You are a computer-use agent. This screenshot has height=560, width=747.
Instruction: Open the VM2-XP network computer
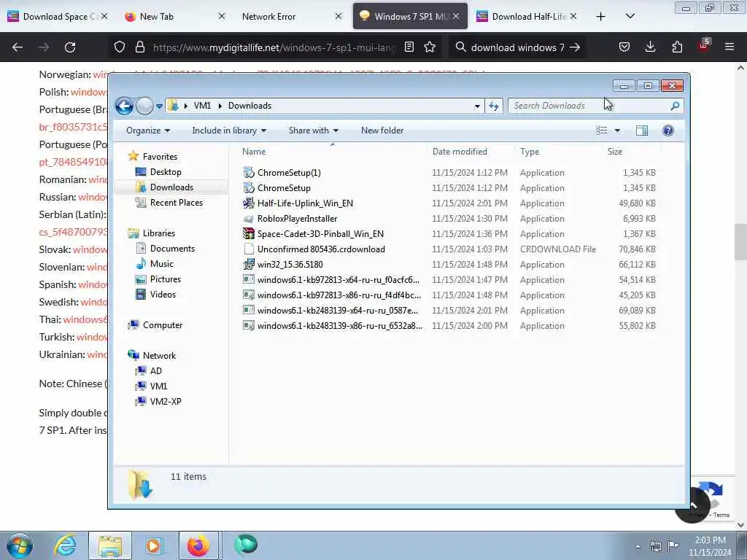point(166,402)
